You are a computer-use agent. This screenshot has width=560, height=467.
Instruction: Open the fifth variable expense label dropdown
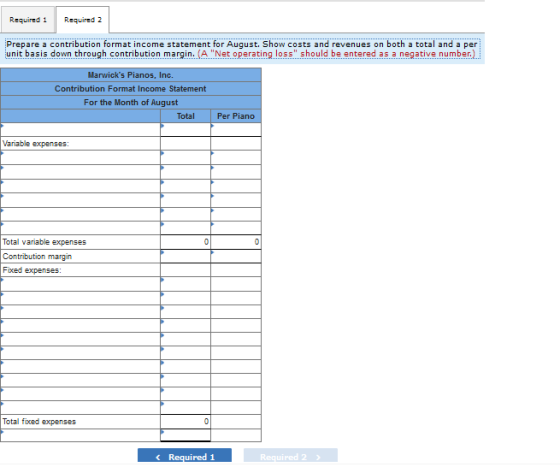(80, 214)
